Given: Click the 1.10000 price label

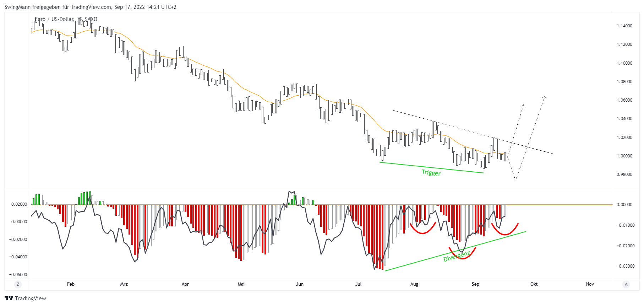Looking at the screenshot, I should point(624,63).
